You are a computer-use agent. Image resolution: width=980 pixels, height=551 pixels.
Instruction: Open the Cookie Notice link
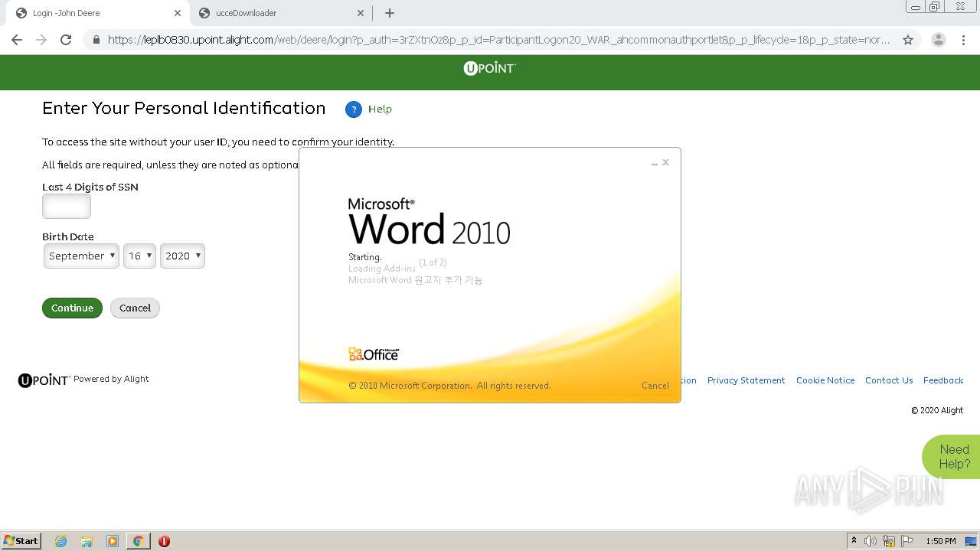[825, 380]
